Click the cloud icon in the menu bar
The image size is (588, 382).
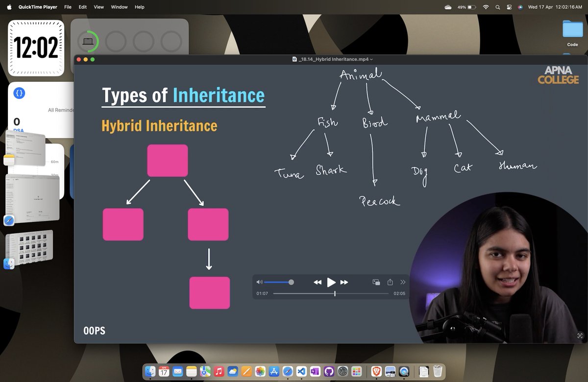coord(448,7)
